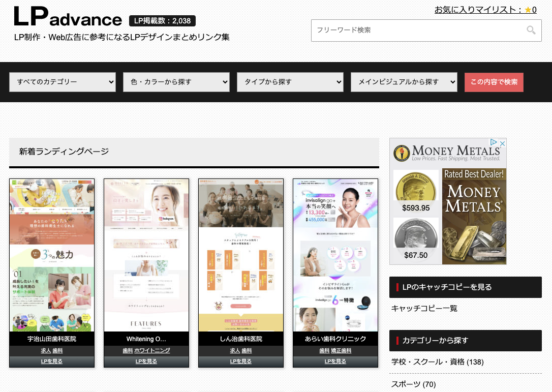Open the すべてのカテゴリー dropdown
552x392 pixels.
[62, 82]
